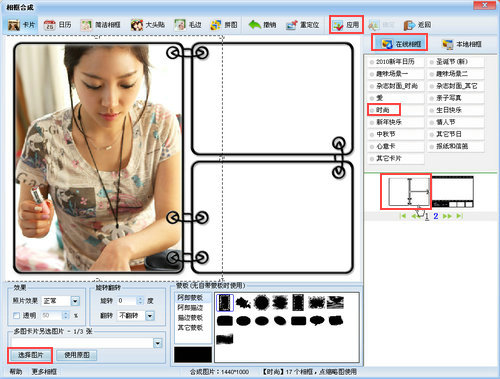The width and height of the screenshot is (500, 379).
Task: Switch to the 在线相框 tab
Action: coord(400,44)
